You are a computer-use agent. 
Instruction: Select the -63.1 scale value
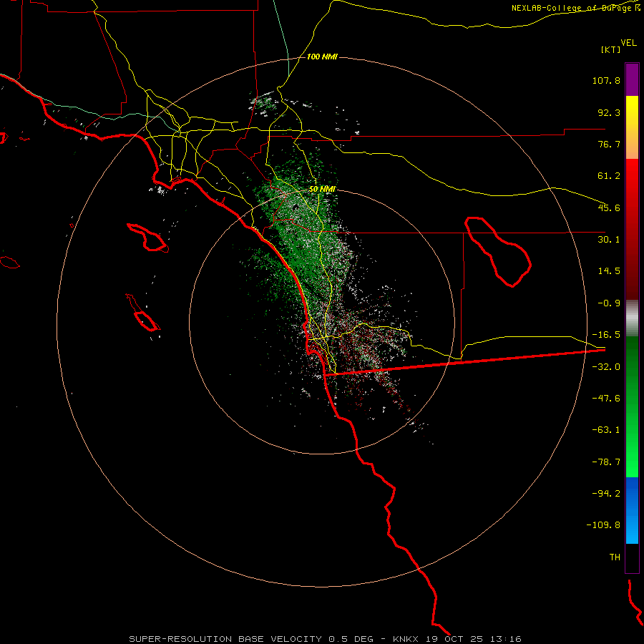(x=606, y=430)
